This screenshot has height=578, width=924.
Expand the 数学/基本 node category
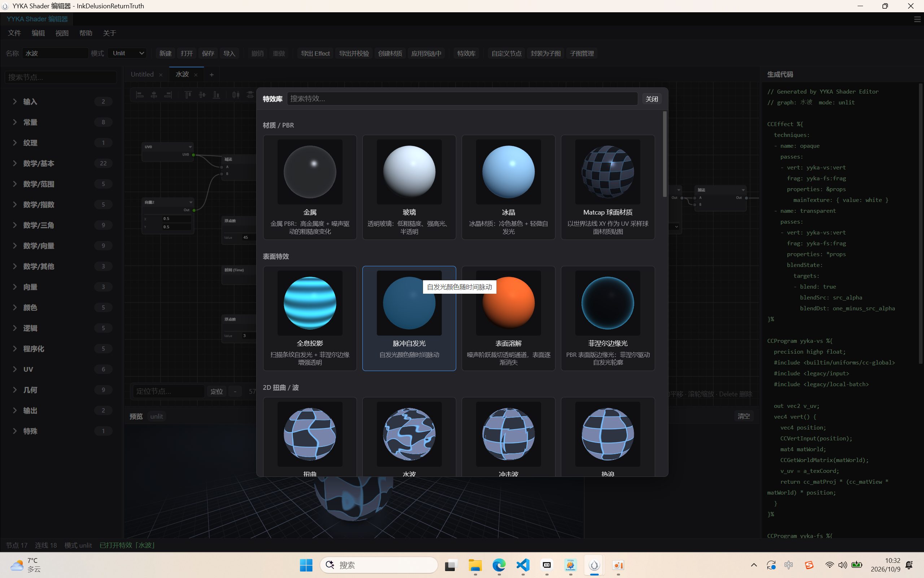pyautogui.click(x=61, y=163)
